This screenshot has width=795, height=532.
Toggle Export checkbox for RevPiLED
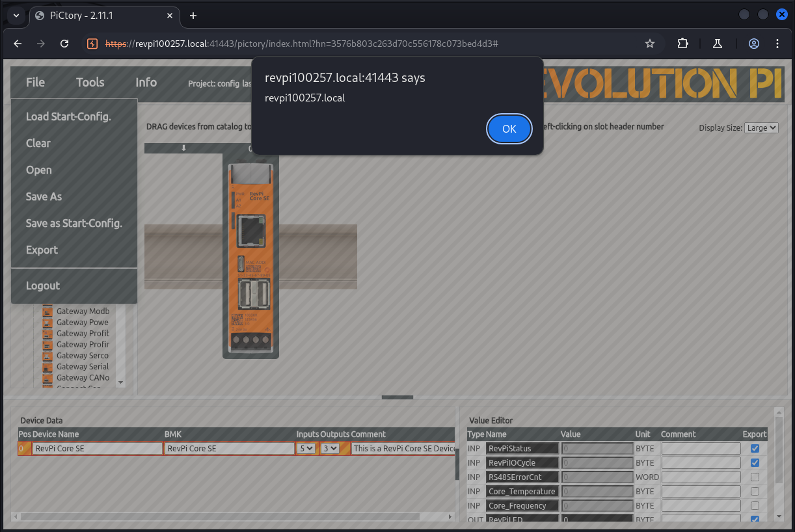(x=755, y=519)
